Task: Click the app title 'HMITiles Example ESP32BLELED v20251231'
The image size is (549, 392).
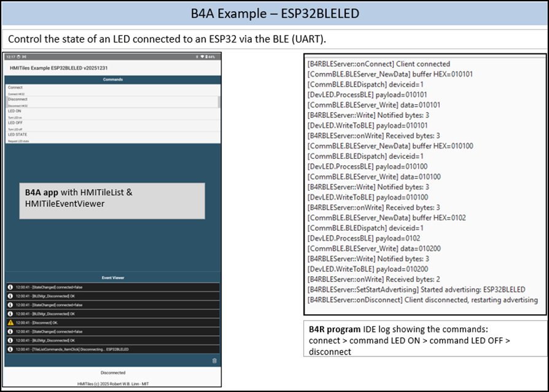Action: [58, 68]
